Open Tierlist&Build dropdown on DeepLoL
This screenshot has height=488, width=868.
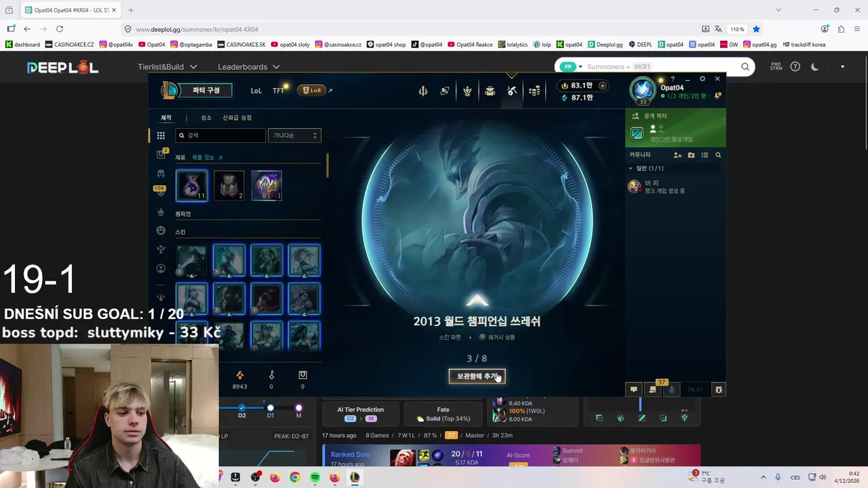pyautogui.click(x=167, y=67)
